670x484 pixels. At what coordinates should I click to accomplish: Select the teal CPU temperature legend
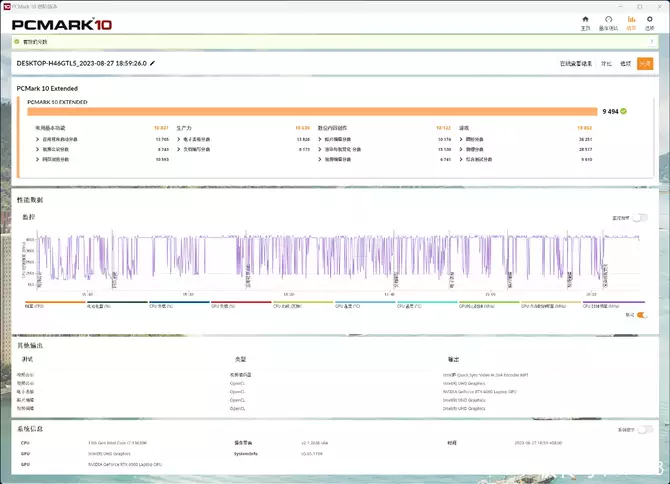(x=427, y=304)
